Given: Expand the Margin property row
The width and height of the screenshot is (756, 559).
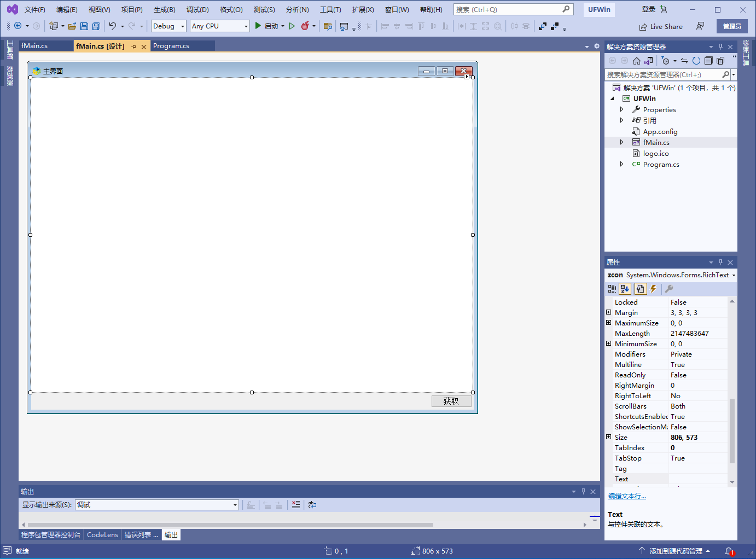Looking at the screenshot, I should point(609,312).
